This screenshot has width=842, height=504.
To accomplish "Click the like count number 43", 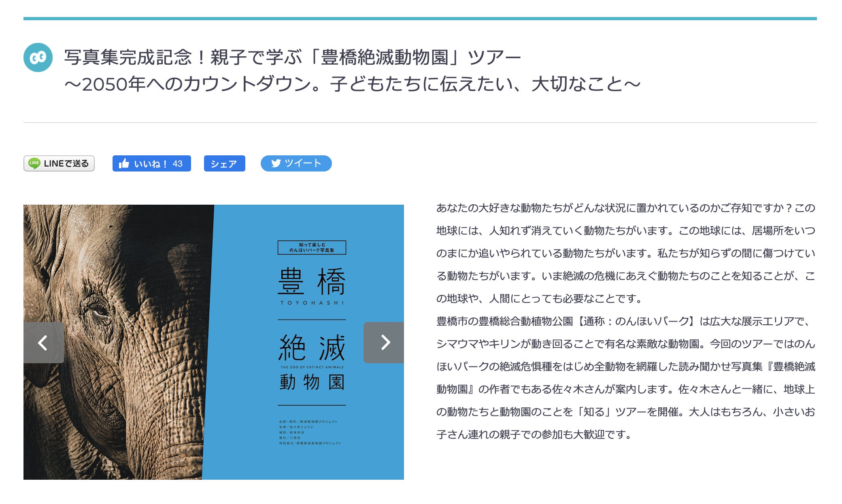I will [177, 164].
